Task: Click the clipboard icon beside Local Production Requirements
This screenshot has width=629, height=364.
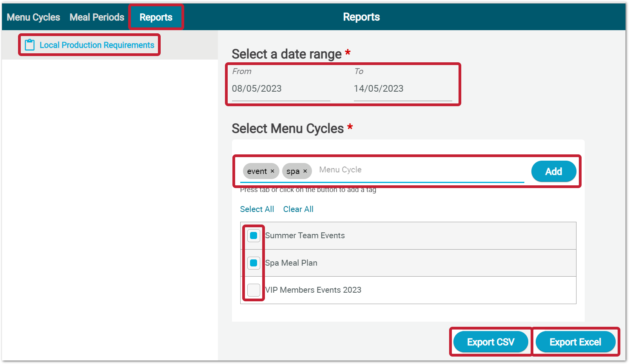Action: click(29, 45)
